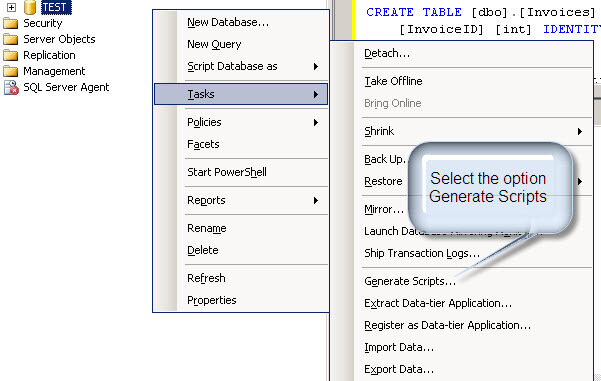601x381 pixels.
Task: Click the Tasks submenu arrow
Action: (316, 94)
